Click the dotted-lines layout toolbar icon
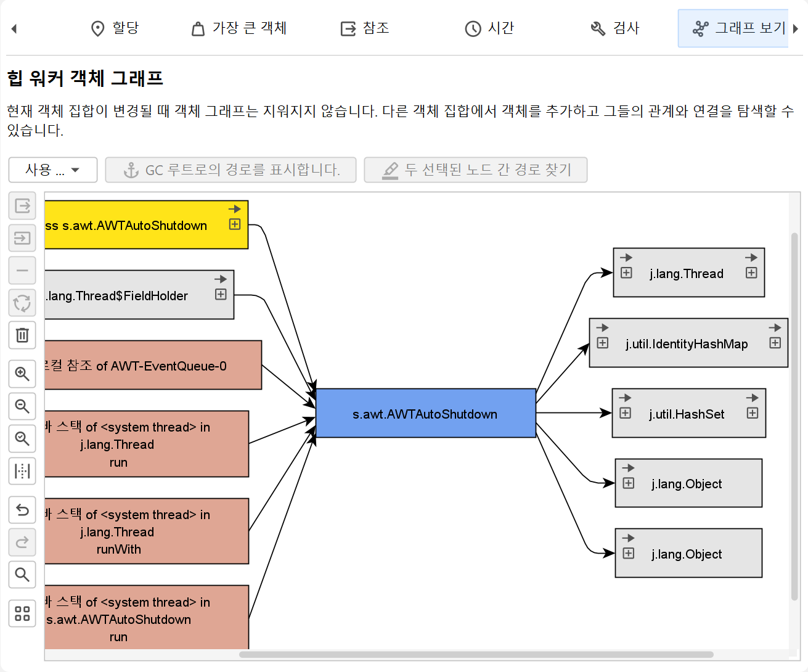808x672 pixels. tap(22, 471)
